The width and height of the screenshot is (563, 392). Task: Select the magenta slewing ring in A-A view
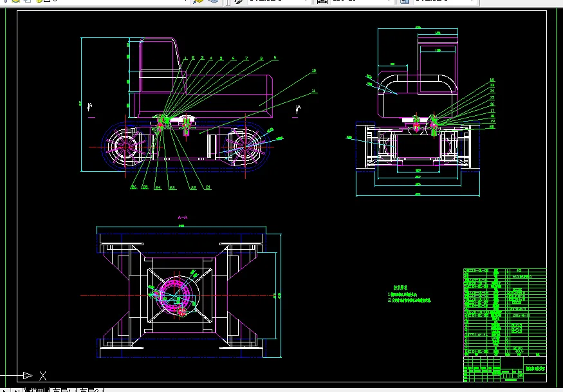[x=175, y=294]
